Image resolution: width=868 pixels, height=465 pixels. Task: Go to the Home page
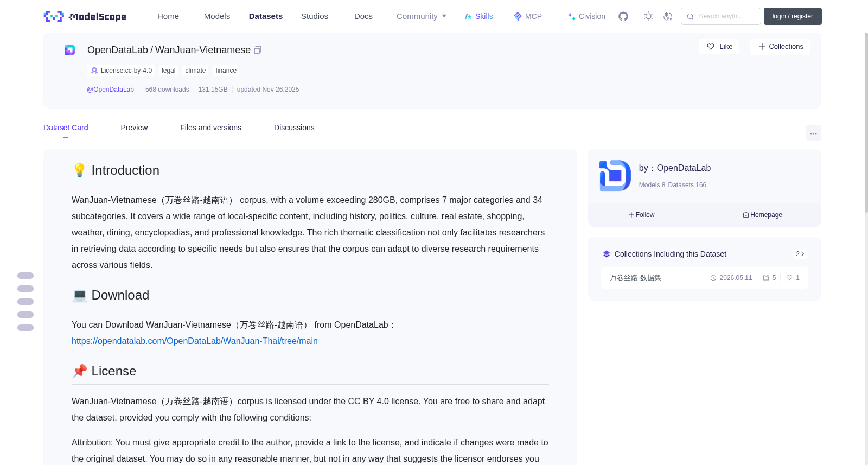[168, 16]
